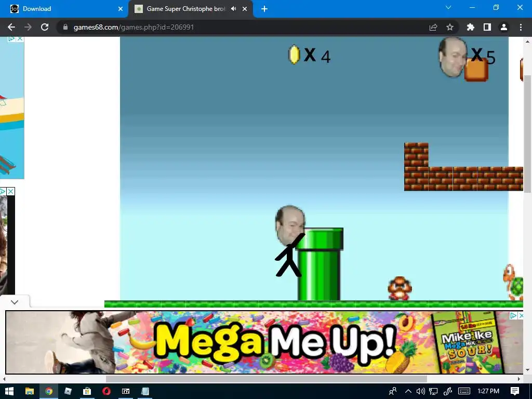Open the Windows Start menu
The width and height of the screenshot is (532, 399).
coord(9,391)
